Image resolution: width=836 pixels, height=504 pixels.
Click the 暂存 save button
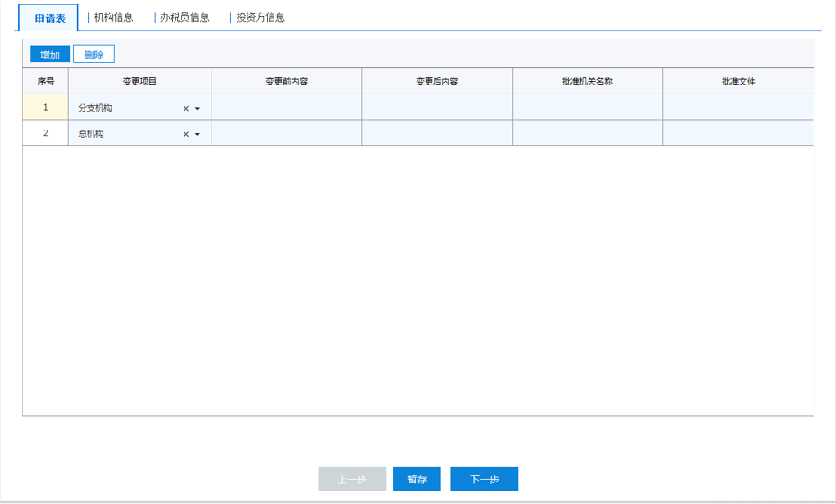tap(417, 479)
